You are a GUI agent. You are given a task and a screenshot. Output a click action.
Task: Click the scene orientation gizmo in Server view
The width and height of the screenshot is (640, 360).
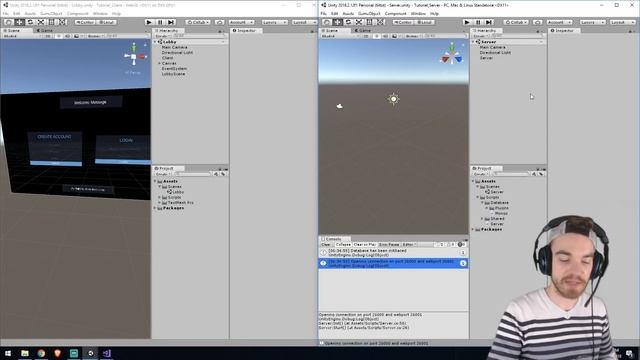pyautogui.click(x=452, y=55)
